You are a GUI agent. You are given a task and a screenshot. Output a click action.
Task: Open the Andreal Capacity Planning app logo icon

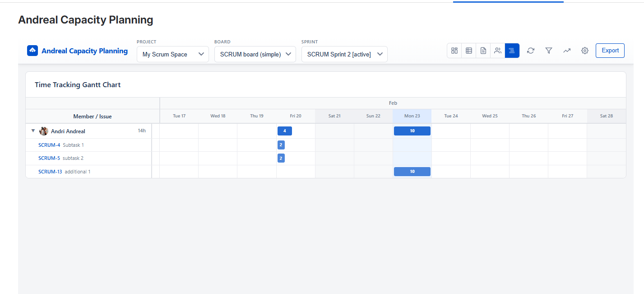coord(32,50)
